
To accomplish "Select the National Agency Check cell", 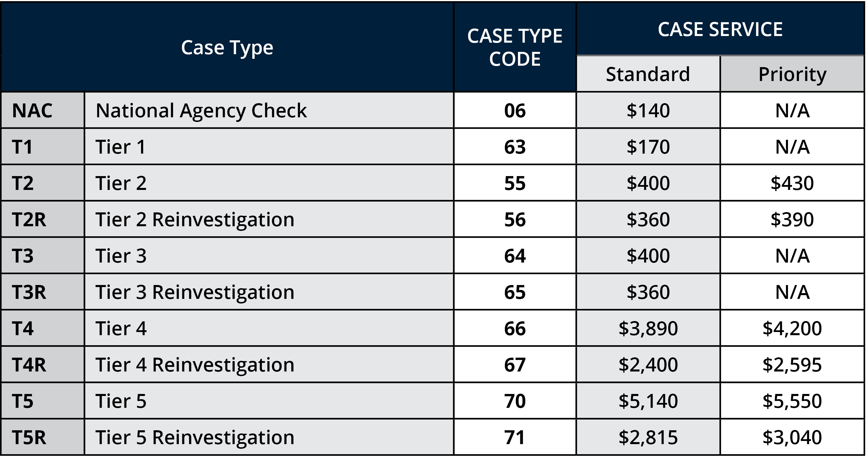I will (x=201, y=110).
